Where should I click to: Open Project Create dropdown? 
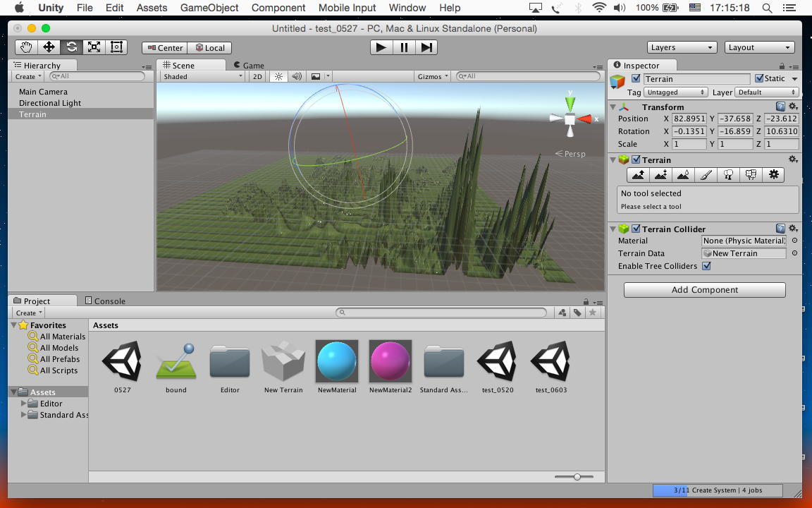[28, 313]
